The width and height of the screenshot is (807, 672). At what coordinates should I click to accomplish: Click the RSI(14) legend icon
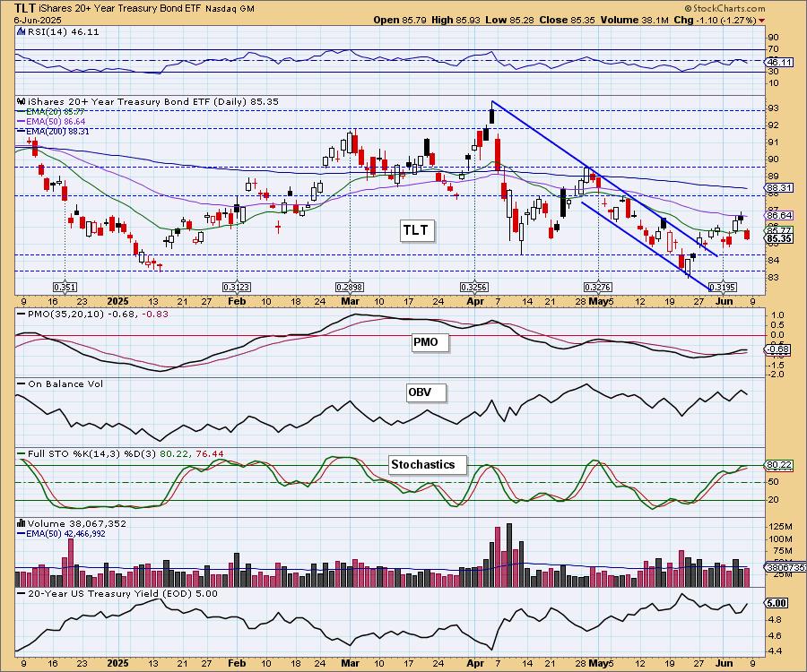click(x=22, y=31)
